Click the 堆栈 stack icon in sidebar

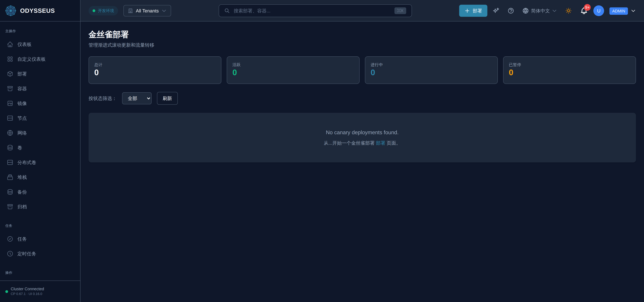point(10,177)
